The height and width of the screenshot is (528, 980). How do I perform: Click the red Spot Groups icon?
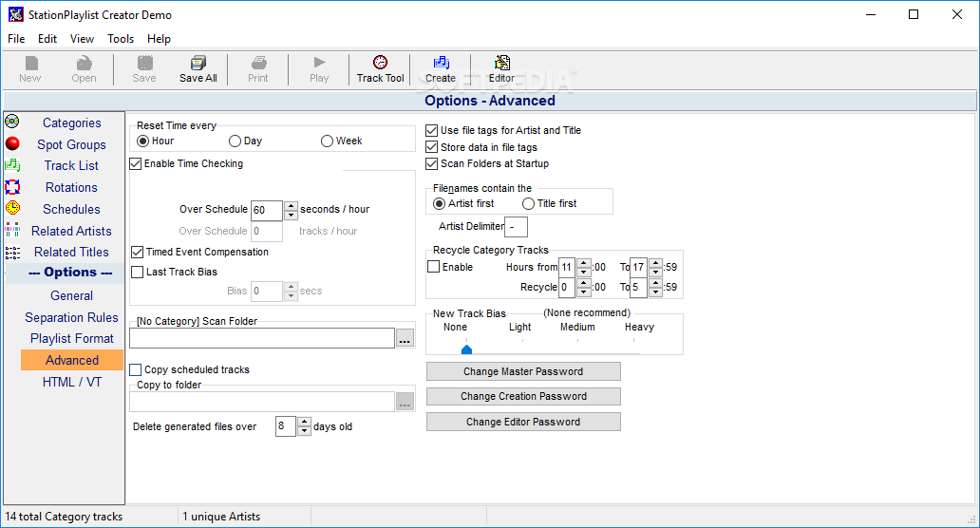point(12,143)
